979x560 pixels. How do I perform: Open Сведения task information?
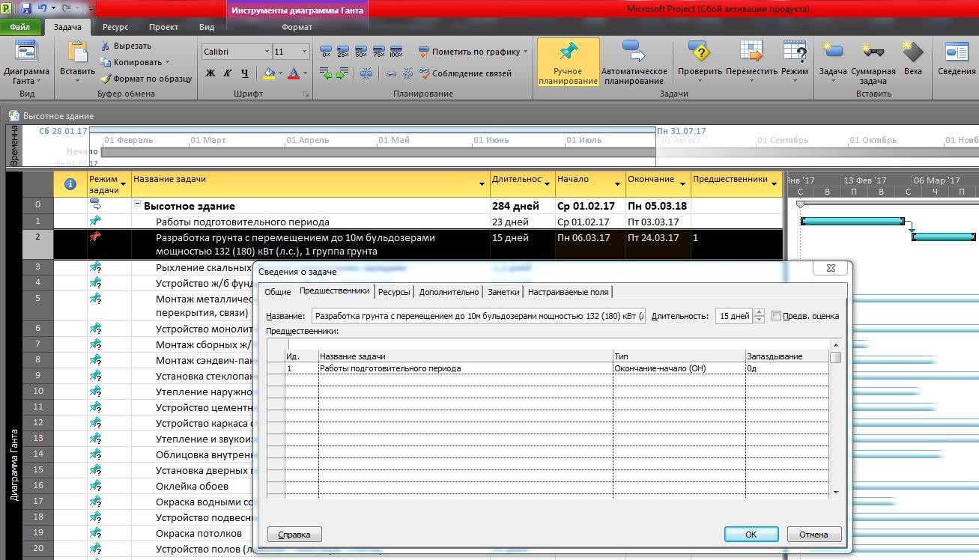click(x=957, y=58)
